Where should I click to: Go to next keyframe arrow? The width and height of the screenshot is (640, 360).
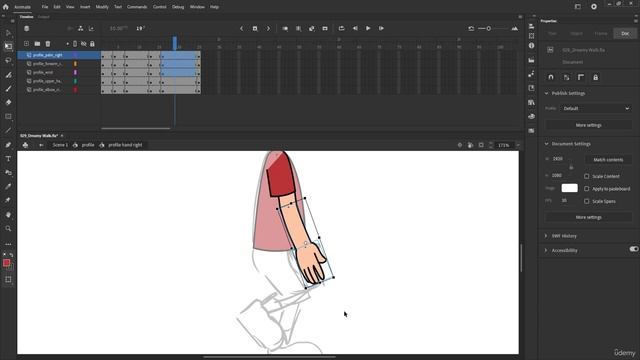point(268,29)
